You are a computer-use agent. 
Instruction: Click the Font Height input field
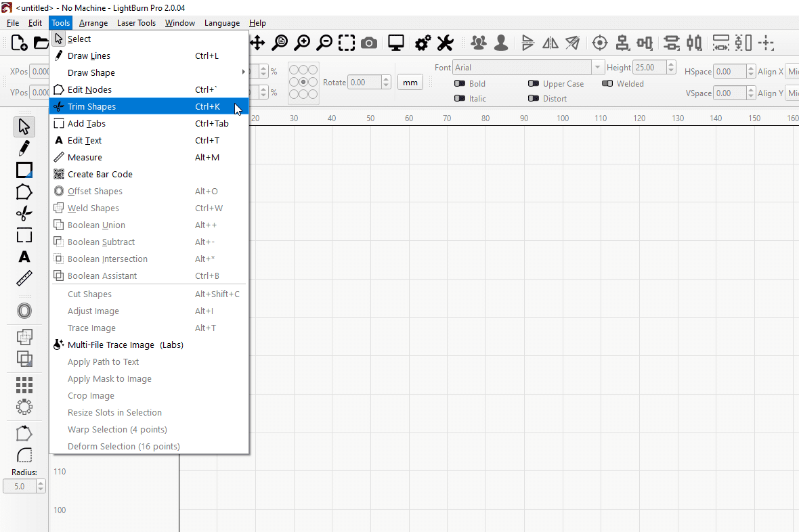click(650, 67)
